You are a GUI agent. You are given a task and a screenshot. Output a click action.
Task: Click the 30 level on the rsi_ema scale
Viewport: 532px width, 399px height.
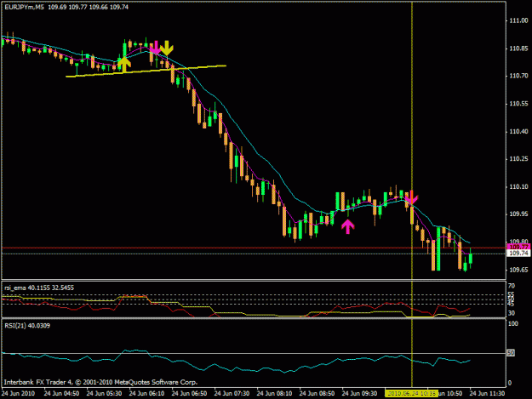click(x=512, y=313)
